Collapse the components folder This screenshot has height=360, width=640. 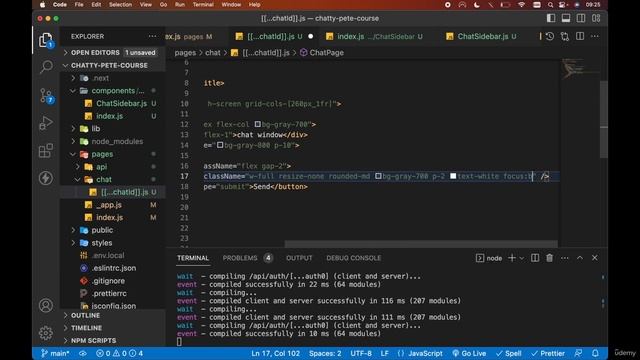(113, 91)
